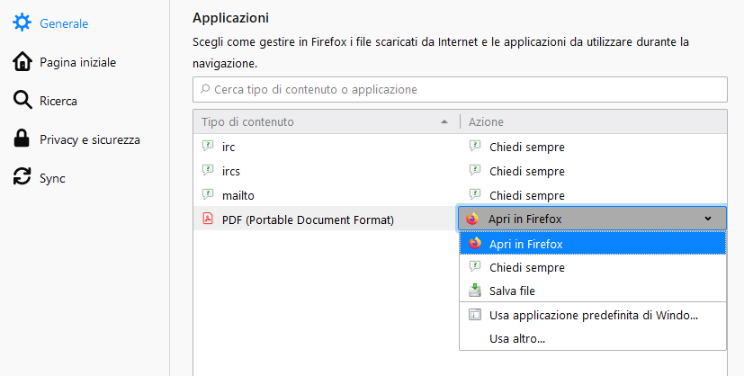744x376 pixels.
Task: Open Ricerca settings section
Action: (58, 101)
